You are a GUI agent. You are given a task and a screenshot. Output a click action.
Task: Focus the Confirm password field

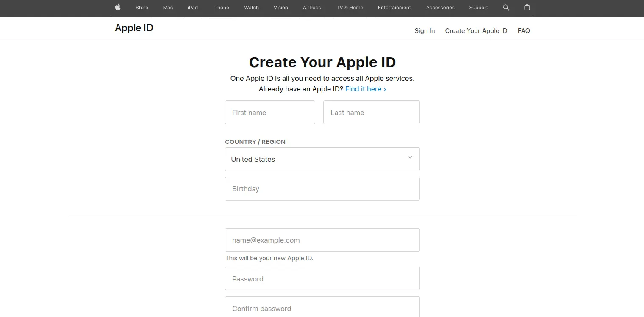coord(322,307)
